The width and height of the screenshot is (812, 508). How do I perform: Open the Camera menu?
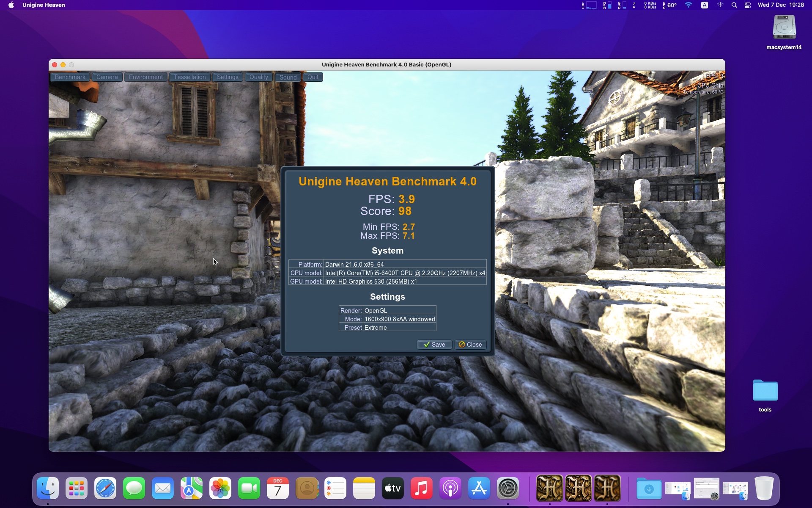coord(107,77)
